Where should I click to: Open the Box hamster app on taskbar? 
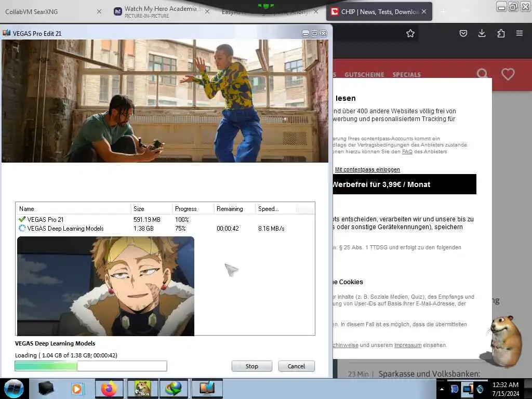[x=141, y=389]
